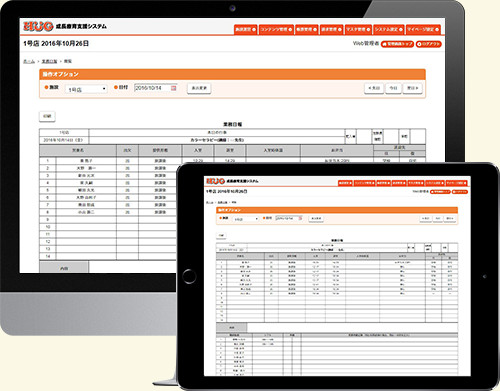500x391 pixels.
Task: Expand the 施設 facility dropdown on the tablet
Action: pos(246,219)
